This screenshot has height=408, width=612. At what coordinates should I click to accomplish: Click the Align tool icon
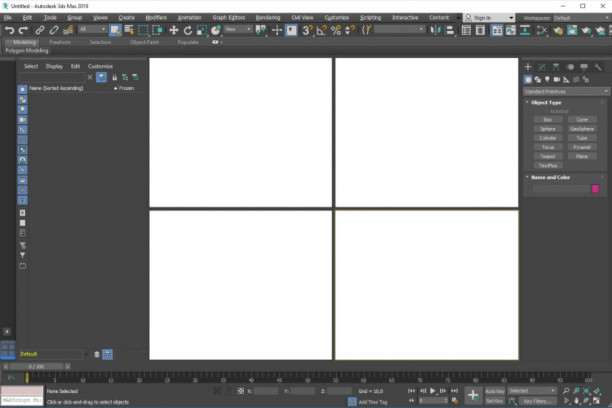pyautogui.click(x=449, y=30)
